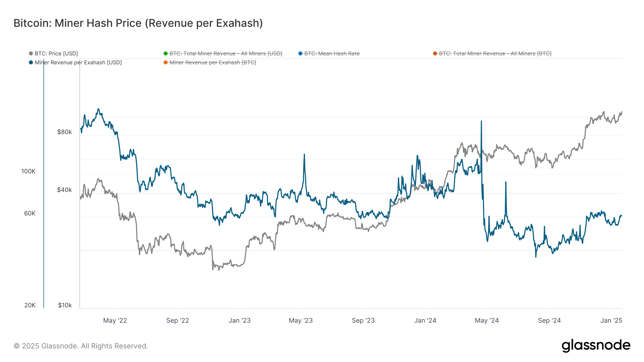
Task: Click the $80k price axis label
Action: [65, 132]
